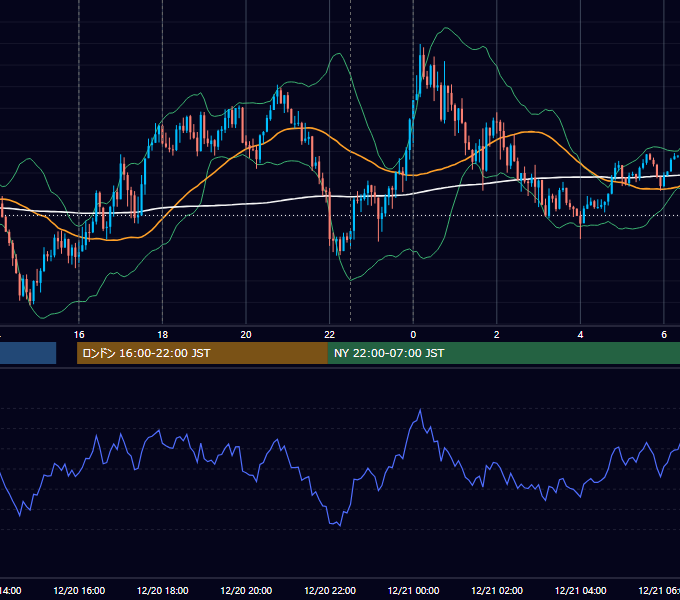Click the ロンドン 16:00-22:00 JST session bar
This screenshot has height=600, width=680.
(x=202, y=353)
